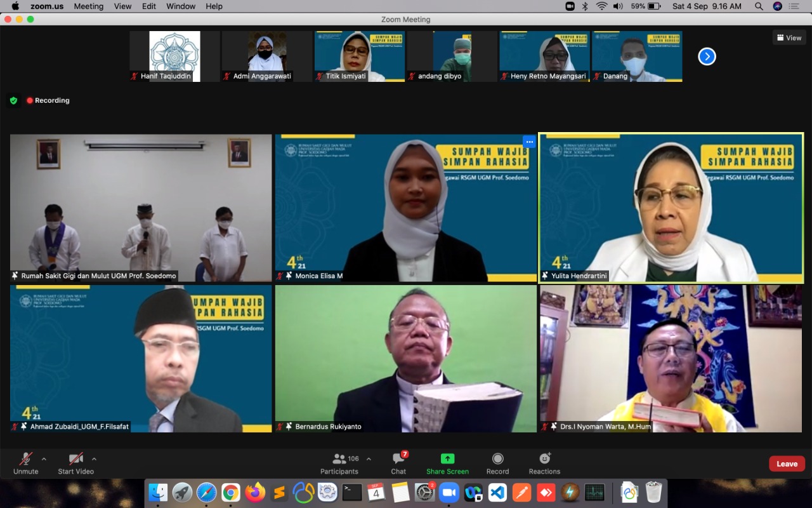Screen dimensions: 812x508
Task: Open video options with the Start Video chevron
Action: (x=94, y=458)
